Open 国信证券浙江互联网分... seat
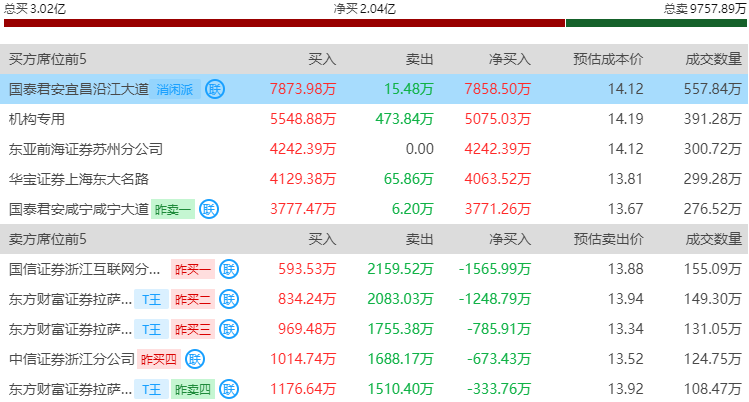 tap(85, 269)
